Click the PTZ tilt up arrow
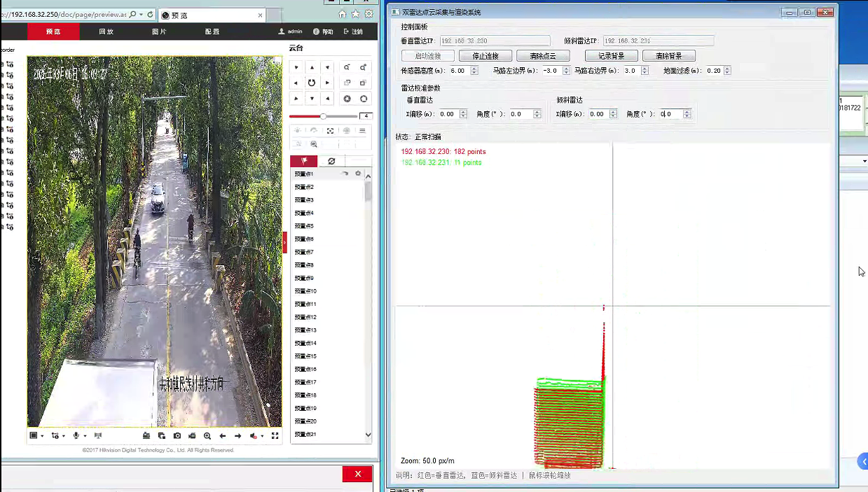The image size is (868, 492). (312, 67)
